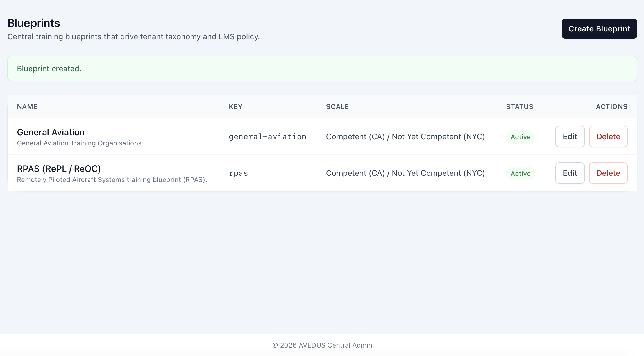This screenshot has width=644, height=356.
Task: Click the Blueprint created notification banner
Action: pos(322,69)
